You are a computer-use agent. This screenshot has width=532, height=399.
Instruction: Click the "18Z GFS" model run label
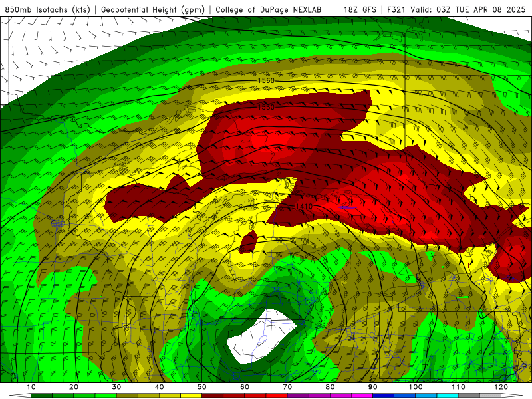pos(360,10)
